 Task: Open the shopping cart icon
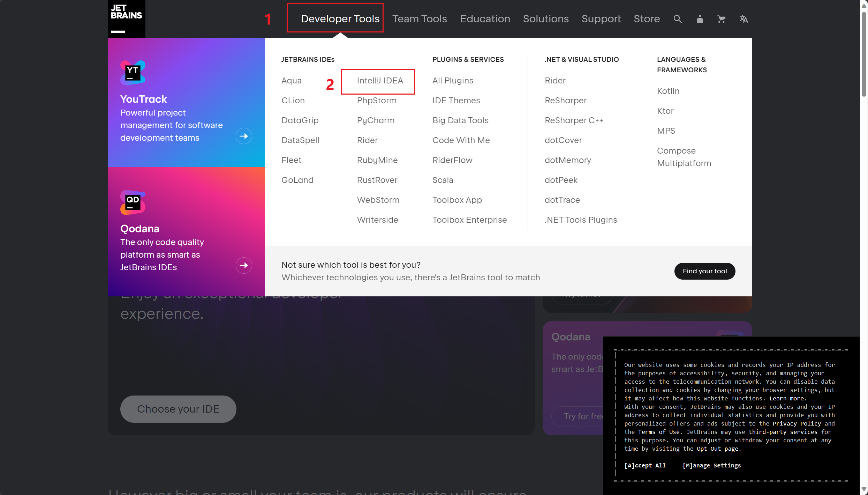point(721,19)
